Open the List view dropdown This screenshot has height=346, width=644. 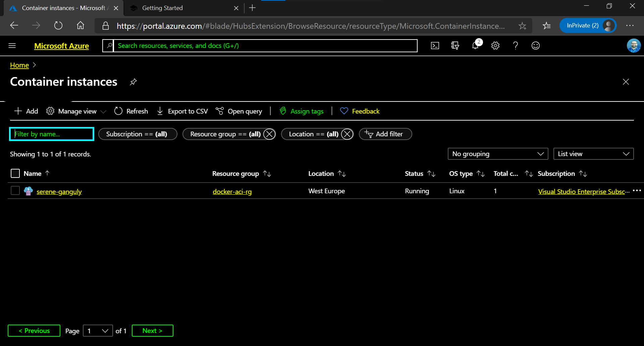click(593, 154)
